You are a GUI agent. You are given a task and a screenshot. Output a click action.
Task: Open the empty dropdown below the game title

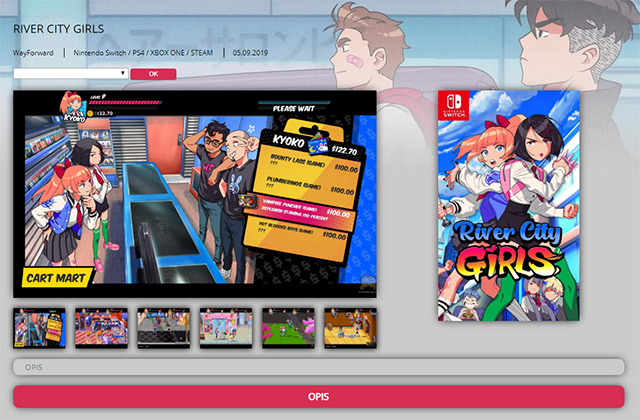(x=71, y=73)
